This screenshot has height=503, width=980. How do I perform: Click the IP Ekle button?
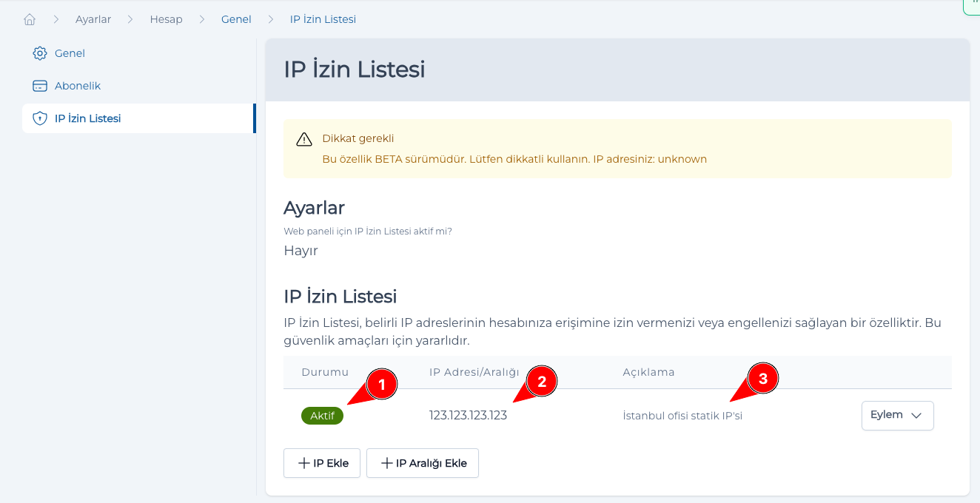(x=322, y=462)
